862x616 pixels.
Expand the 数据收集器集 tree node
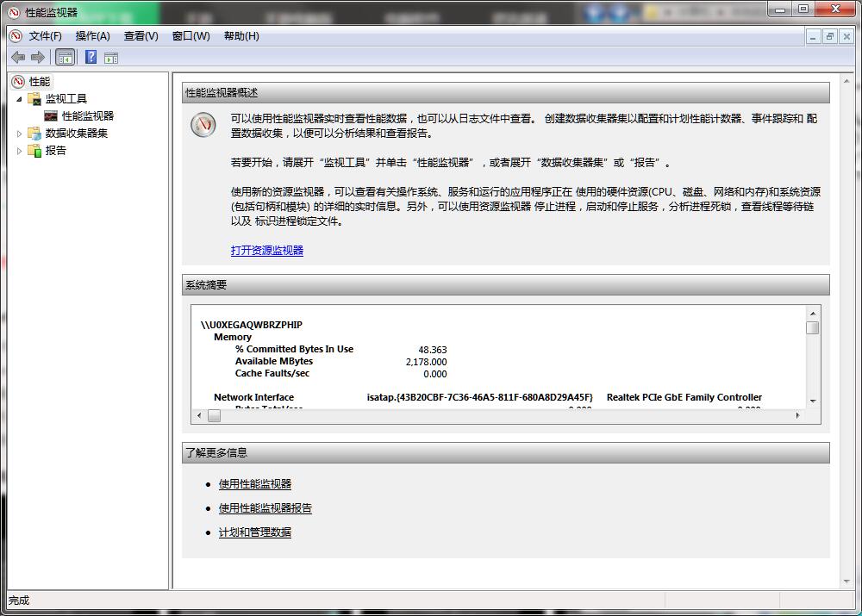point(19,134)
